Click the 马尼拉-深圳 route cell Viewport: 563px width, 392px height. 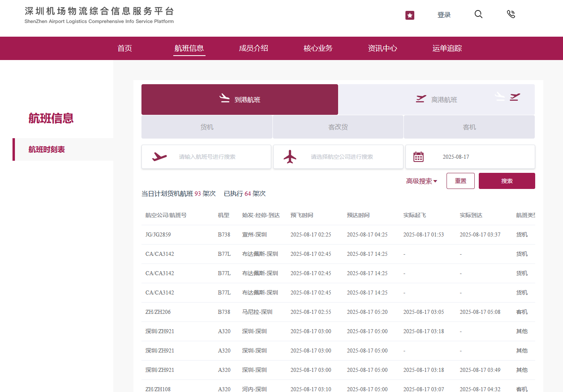258,312
